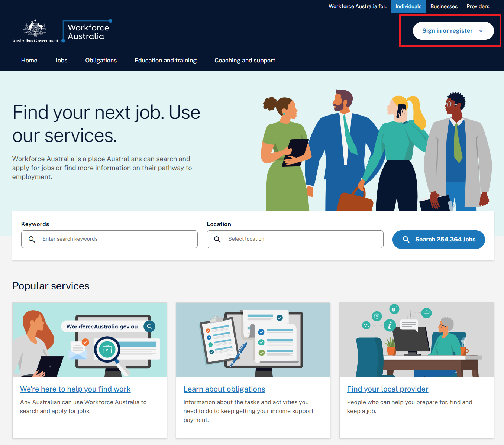Click the Location field label
This screenshot has width=504, height=445.
click(x=219, y=224)
